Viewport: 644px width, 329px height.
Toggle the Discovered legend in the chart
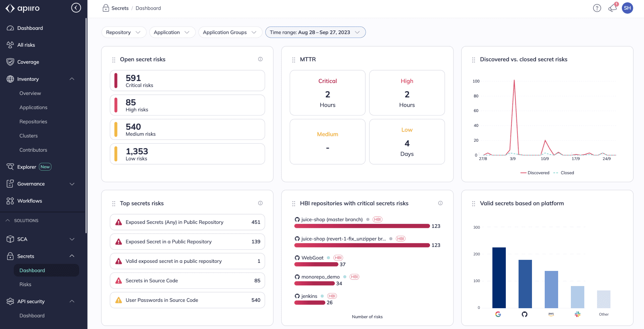(x=535, y=173)
